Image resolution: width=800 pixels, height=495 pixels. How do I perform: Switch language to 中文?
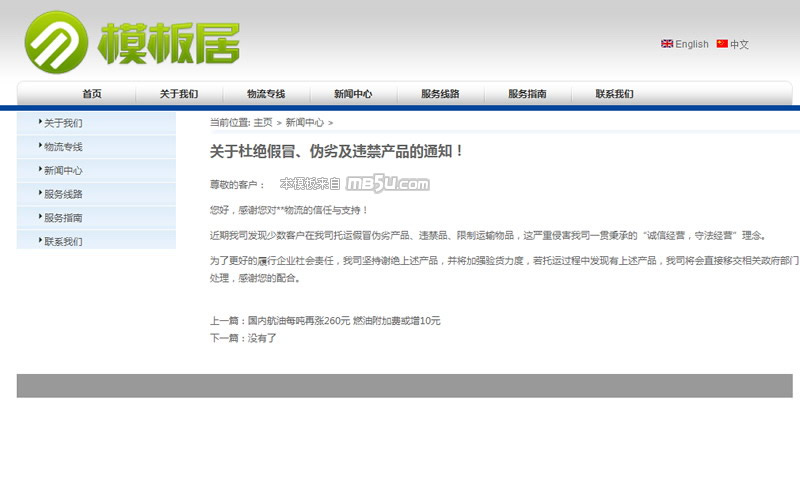click(x=739, y=44)
